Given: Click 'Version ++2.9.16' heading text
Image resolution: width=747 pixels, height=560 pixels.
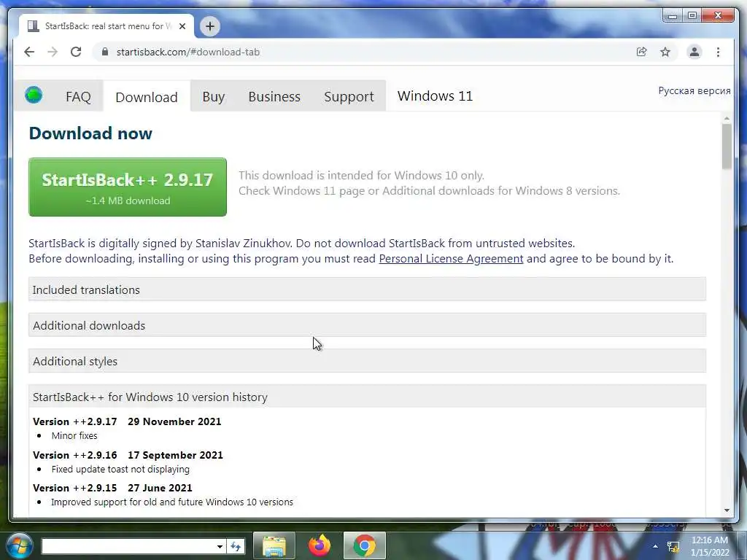Looking at the screenshot, I should [x=75, y=455].
